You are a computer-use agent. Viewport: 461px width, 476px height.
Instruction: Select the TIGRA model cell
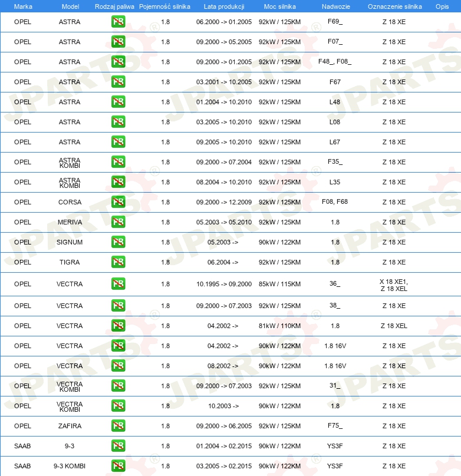pos(70,262)
